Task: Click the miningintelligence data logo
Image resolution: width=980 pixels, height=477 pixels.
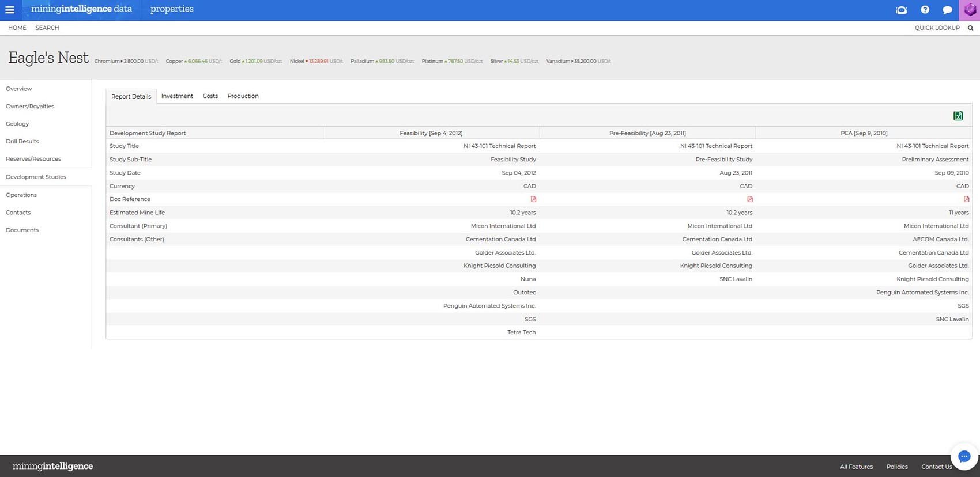Action: pos(81,9)
